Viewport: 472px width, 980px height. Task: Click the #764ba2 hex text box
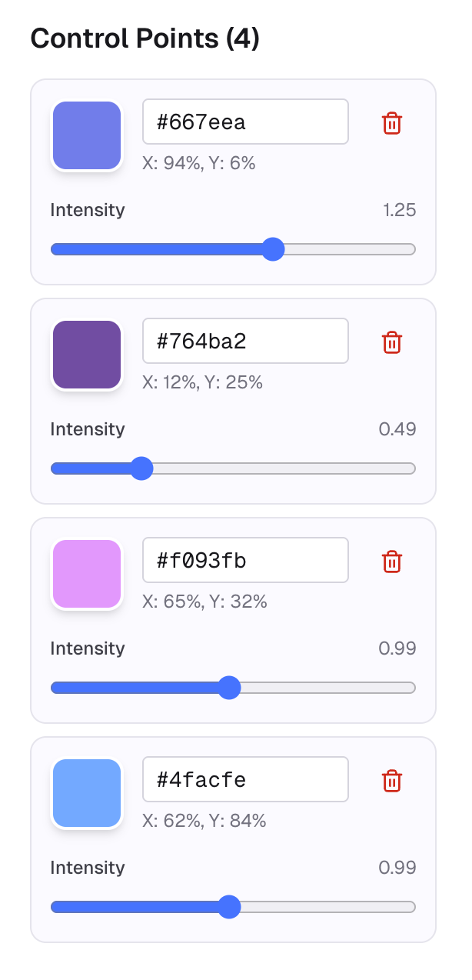point(245,341)
